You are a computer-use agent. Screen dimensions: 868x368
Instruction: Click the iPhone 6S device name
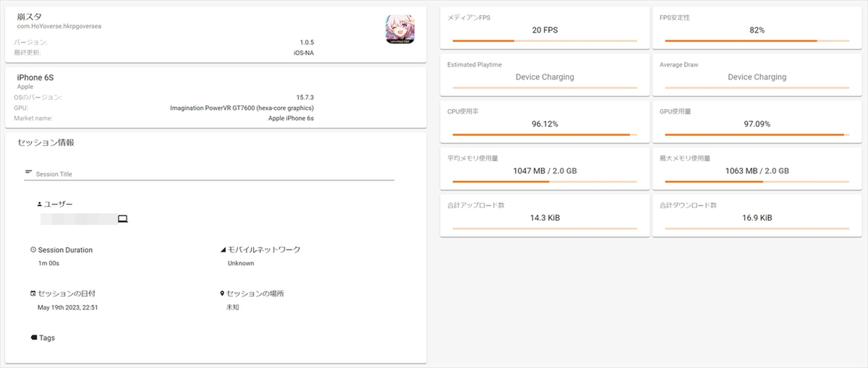click(35, 77)
